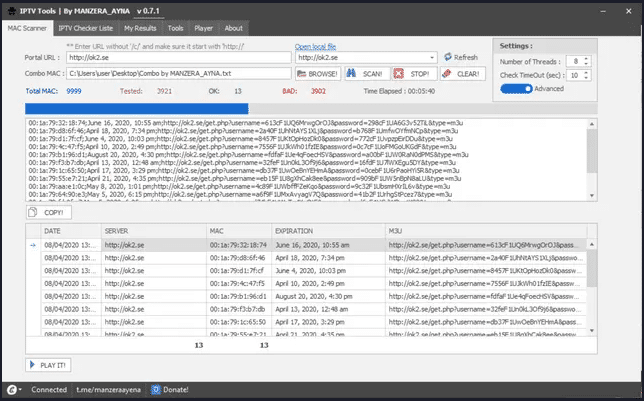Click the Open local file link
The height and width of the screenshot is (401, 644).
click(x=318, y=46)
